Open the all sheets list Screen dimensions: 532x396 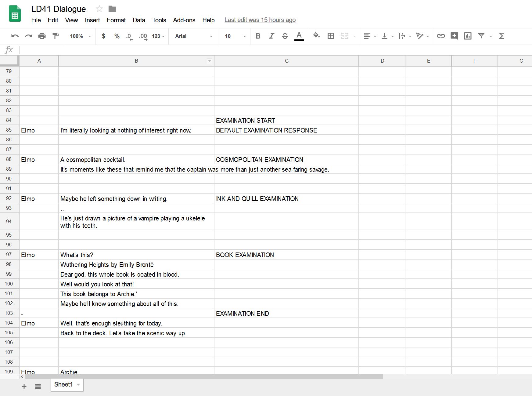click(x=38, y=387)
